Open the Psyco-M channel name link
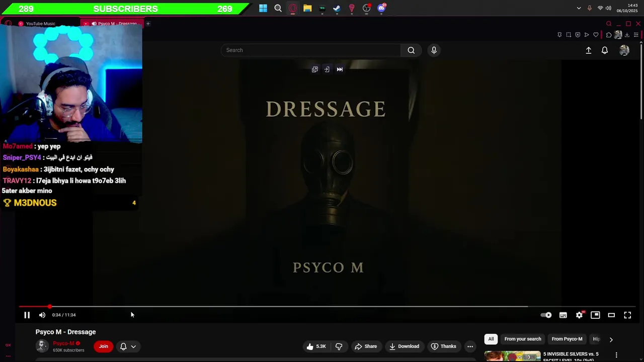 coord(63,343)
